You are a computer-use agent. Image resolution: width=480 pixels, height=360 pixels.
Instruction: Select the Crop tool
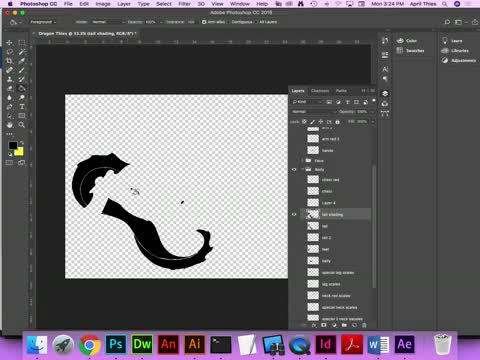9,61
